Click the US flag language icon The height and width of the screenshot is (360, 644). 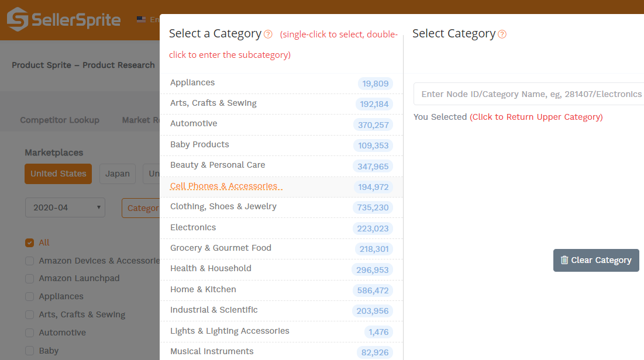pos(142,19)
